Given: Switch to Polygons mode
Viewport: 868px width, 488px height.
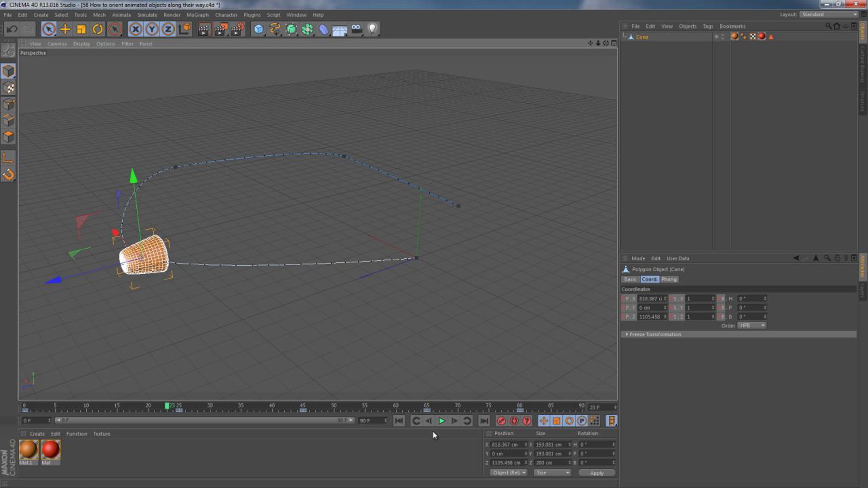Looking at the screenshot, I should pos(8,137).
